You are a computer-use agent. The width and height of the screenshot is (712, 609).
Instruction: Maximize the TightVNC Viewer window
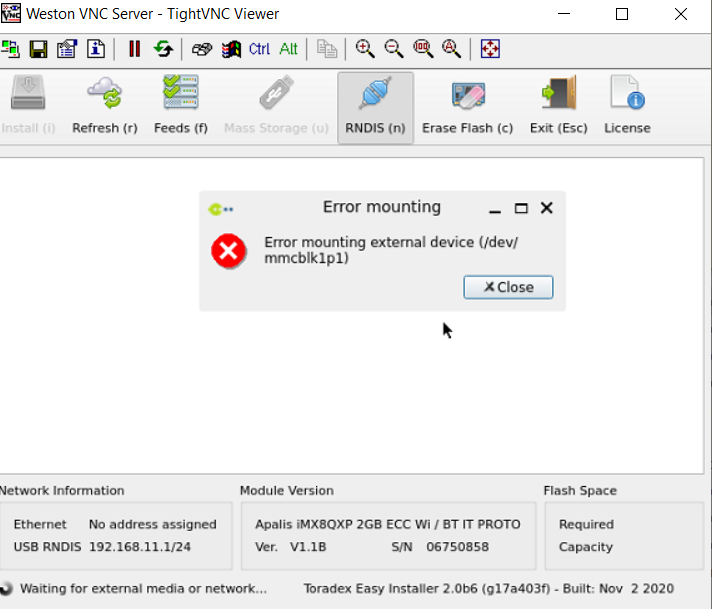622,14
